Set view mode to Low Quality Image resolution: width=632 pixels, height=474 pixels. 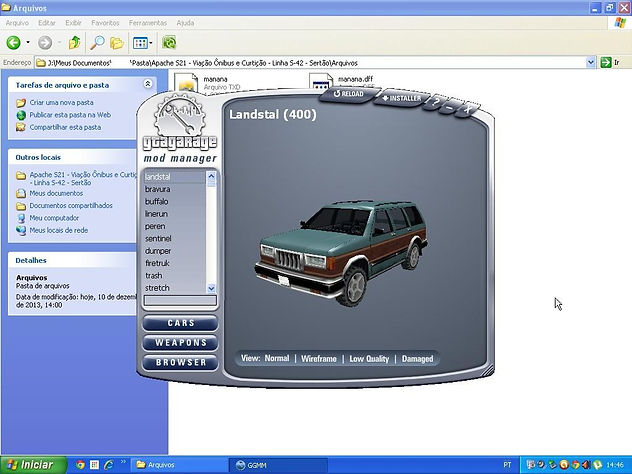point(369,358)
